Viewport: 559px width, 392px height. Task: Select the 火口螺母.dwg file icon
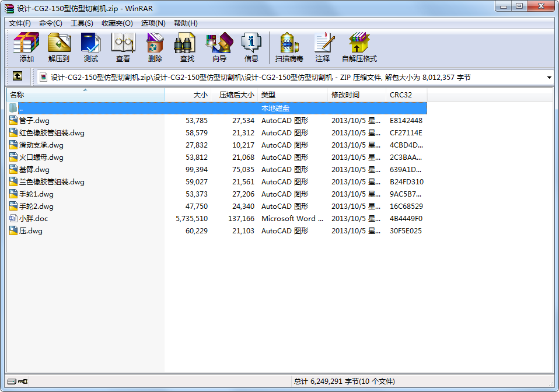coord(13,157)
